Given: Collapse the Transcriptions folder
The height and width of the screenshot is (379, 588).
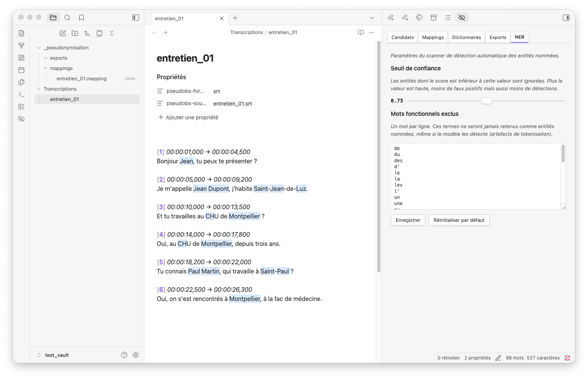Looking at the screenshot, I should (x=39, y=89).
